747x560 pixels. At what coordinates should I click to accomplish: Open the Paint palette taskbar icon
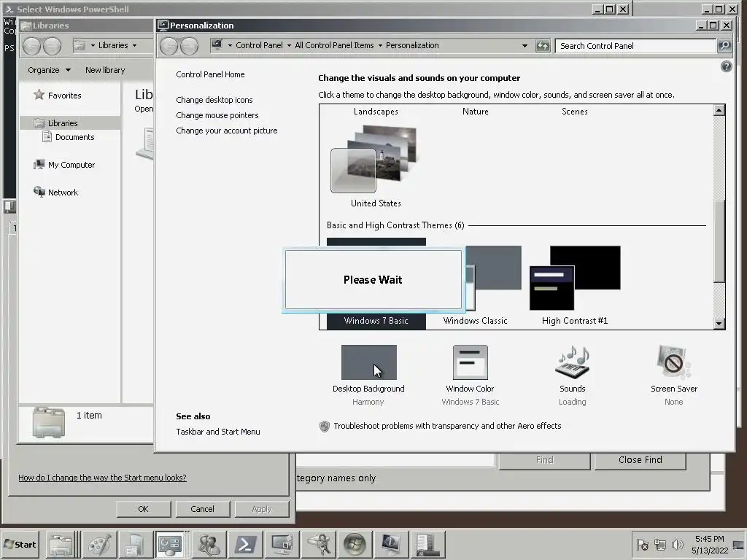[x=99, y=544]
